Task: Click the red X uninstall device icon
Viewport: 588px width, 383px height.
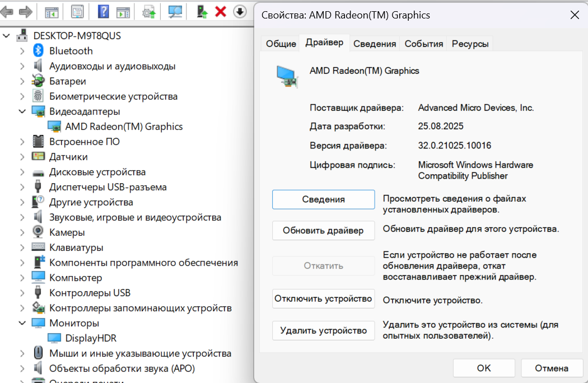Action: click(x=221, y=12)
